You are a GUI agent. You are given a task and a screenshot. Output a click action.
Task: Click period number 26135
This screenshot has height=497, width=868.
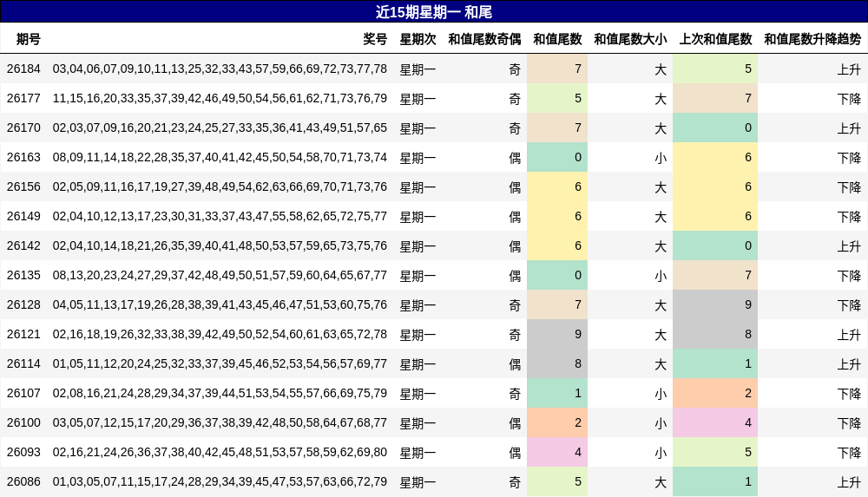(23, 275)
